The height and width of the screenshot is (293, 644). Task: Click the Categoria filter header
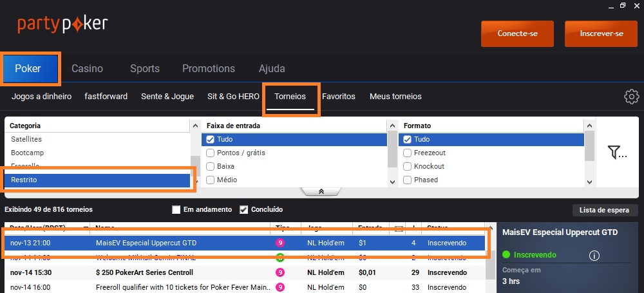(25, 126)
